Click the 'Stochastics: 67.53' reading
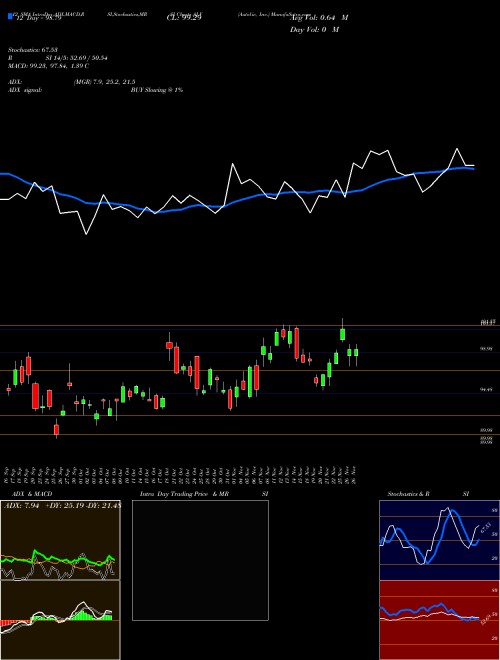500x660 pixels. pyautogui.click(x=32, y=50)
